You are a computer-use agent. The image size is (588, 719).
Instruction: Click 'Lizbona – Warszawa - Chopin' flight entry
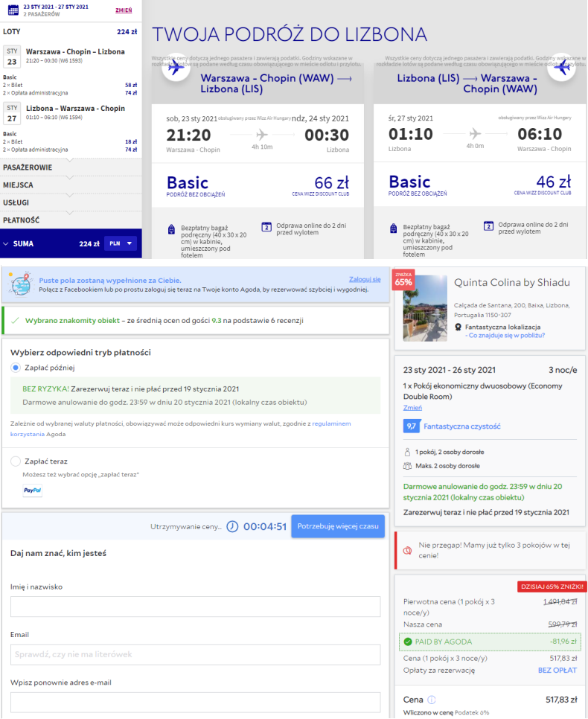pos(75,109)
